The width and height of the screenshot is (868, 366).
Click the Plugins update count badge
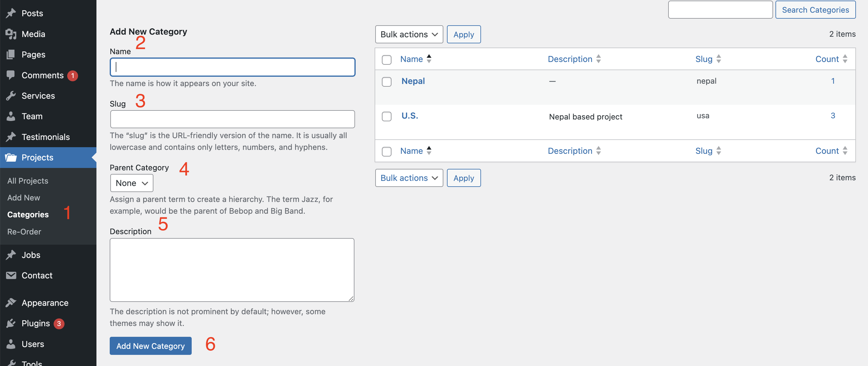(59, 324)
